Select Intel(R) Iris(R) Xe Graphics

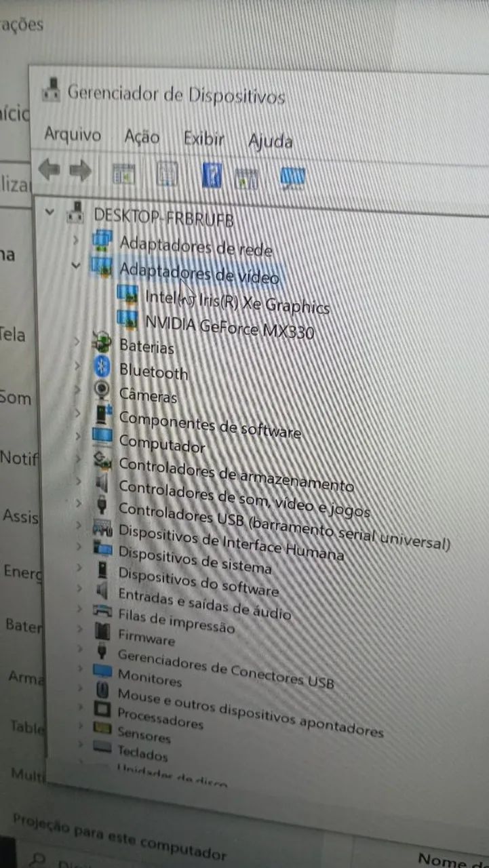pyautogui.click(x=237, y=300)
